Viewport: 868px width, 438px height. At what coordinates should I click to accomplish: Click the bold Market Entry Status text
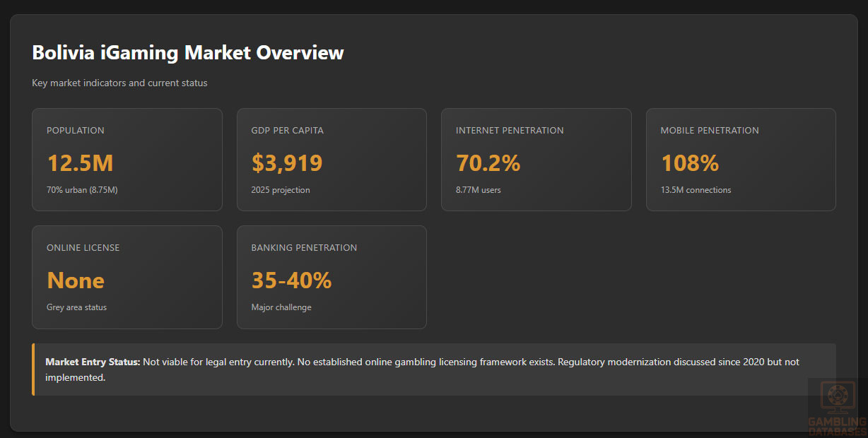(x=93, y=362)
